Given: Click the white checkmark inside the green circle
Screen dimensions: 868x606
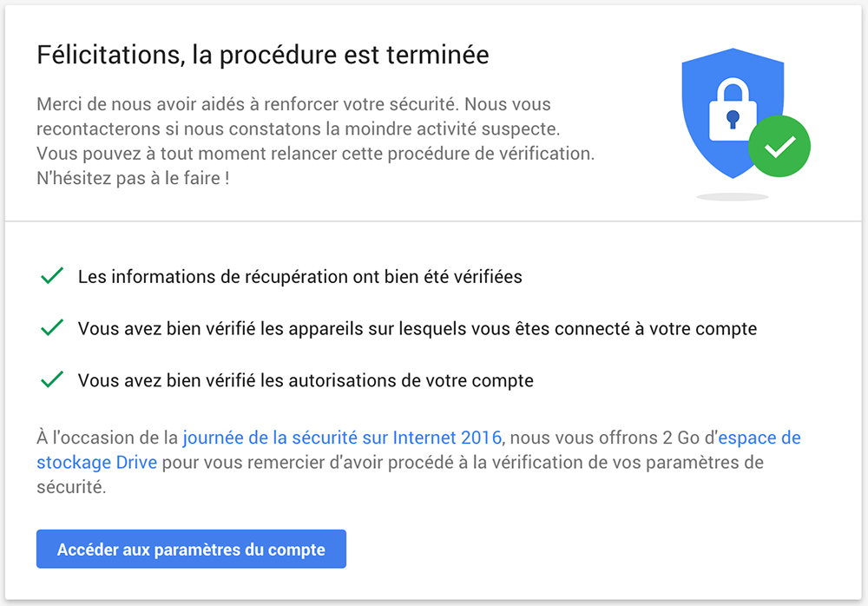Looking at the screenshot, I should pos(779,146).
